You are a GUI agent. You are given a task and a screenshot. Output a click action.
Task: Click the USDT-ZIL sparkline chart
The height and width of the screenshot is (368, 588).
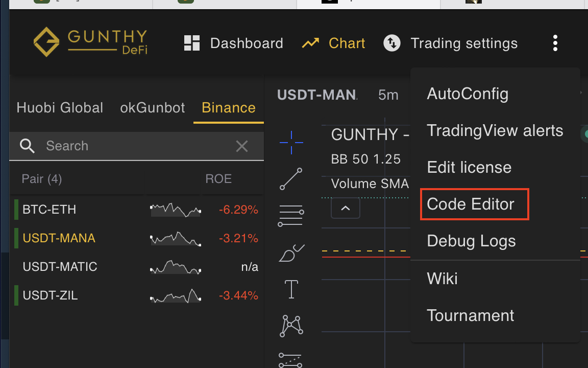click(176, 295)
